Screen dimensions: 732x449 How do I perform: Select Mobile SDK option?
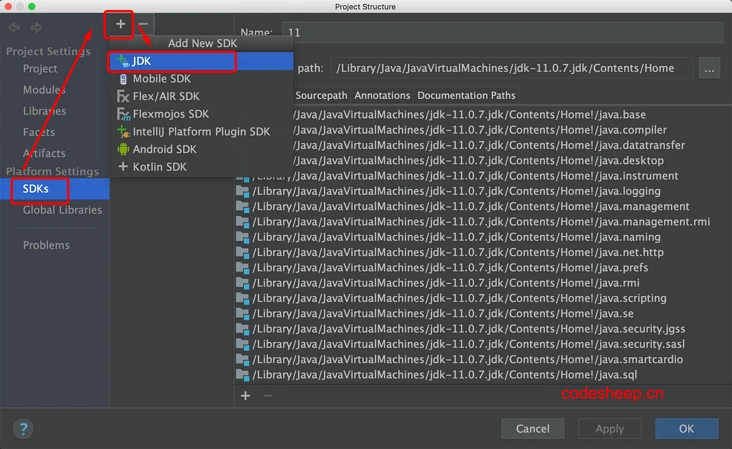click(x=160, y=79)
